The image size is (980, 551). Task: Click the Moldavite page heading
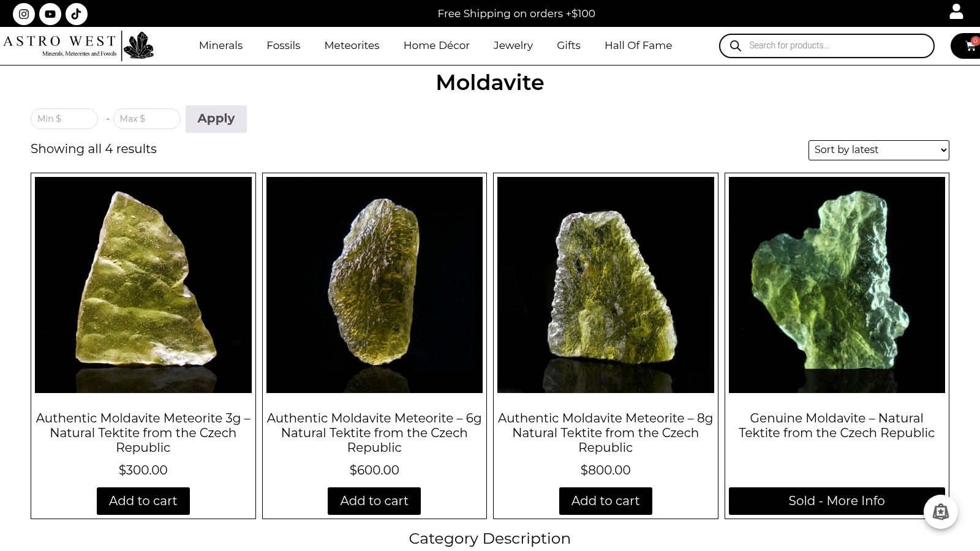pyautogui.click(x=490, y=83)
